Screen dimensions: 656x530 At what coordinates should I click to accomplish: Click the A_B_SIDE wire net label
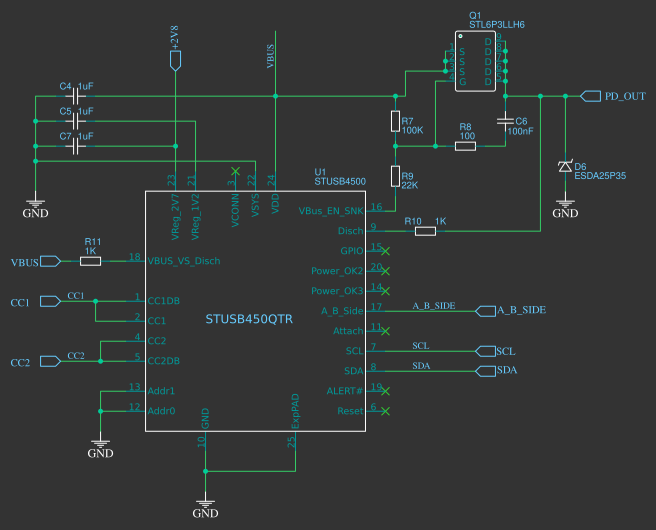[x=434, y=306]
